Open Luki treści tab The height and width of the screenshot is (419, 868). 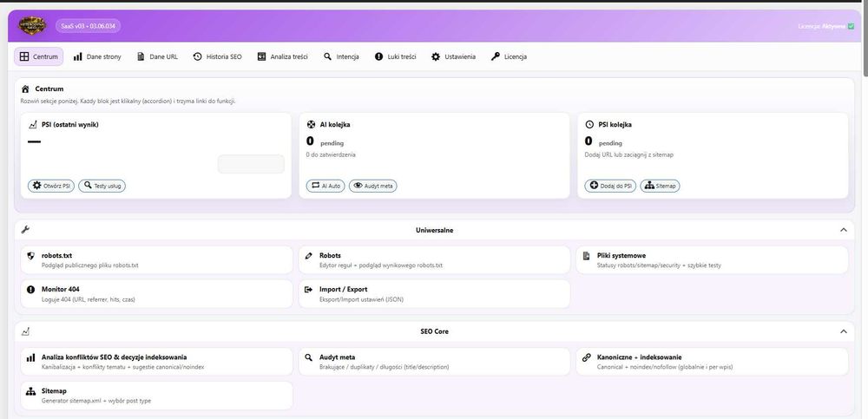click(395, 56)
